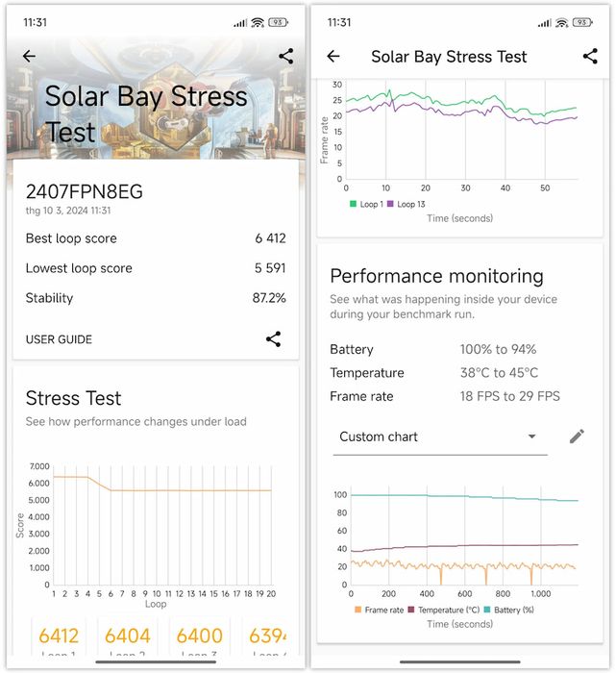Screen dimensions: 616x673
Task: Share from right screen's title bar
Action: (x=590, y=56)
